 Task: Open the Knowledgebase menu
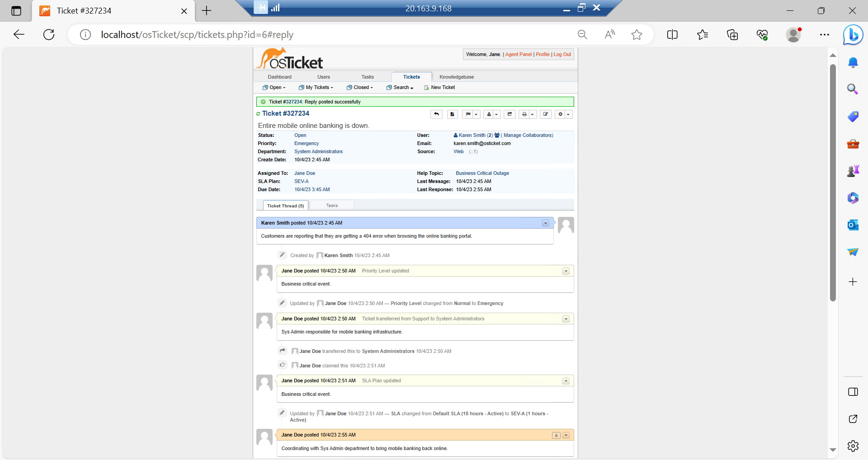457,77
